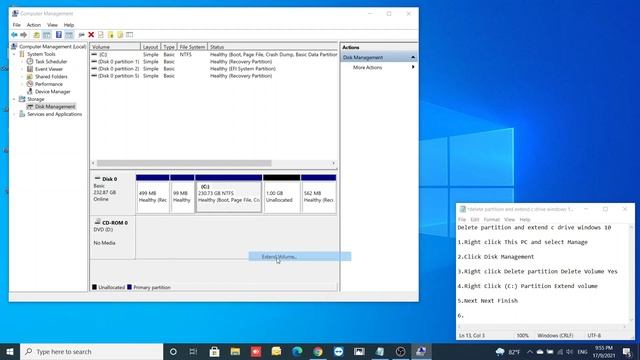Open the Edit menu in Notepad
This screenshot has width=640, height=360.
click(x=475, y=220)
